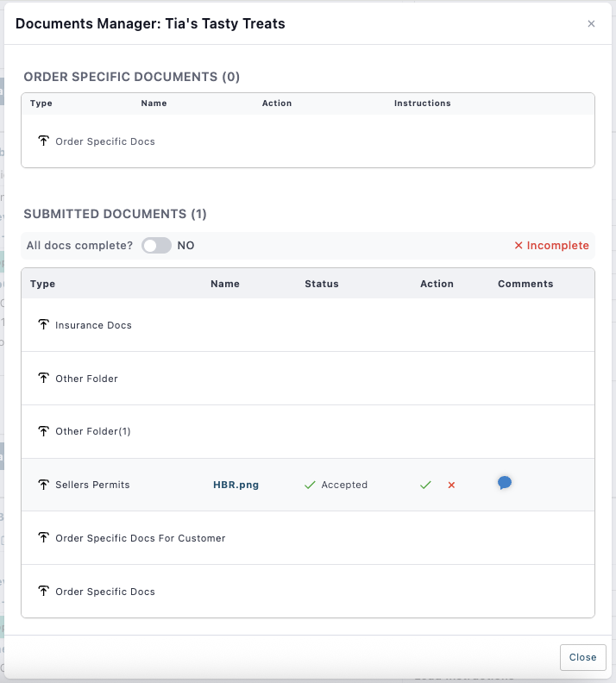Upload to Order Specific Docs in submitted table

tap(43, 592)
